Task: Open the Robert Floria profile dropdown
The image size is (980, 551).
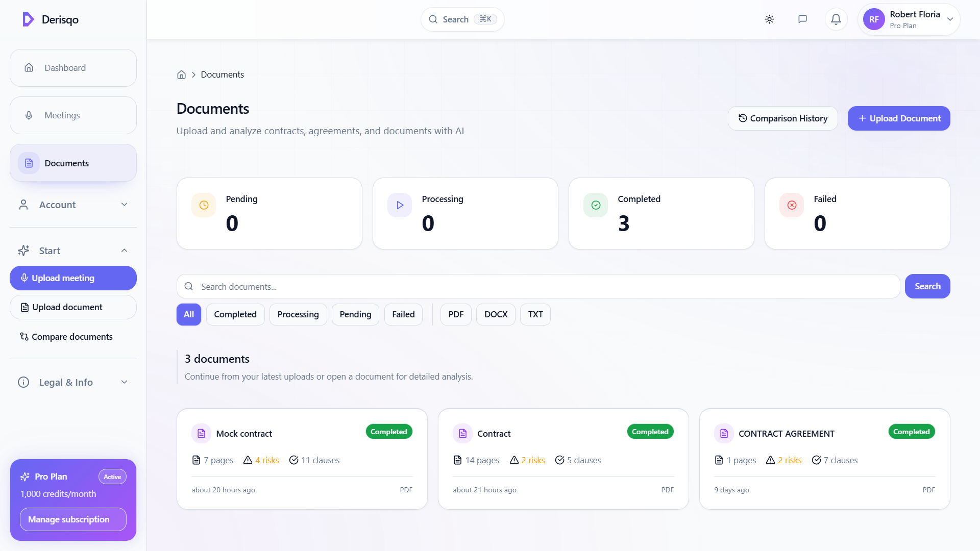Action: 909,19
